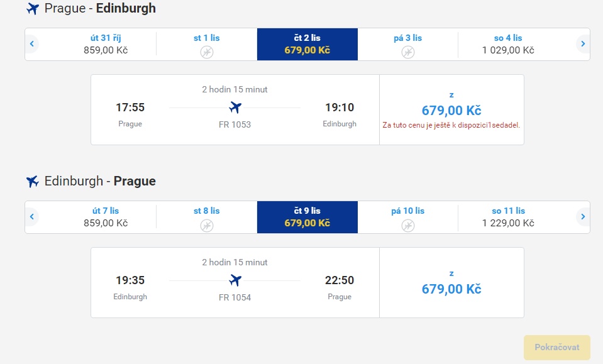Click the no-flight icon under pá 3 lis

click(x=407, y=52)
